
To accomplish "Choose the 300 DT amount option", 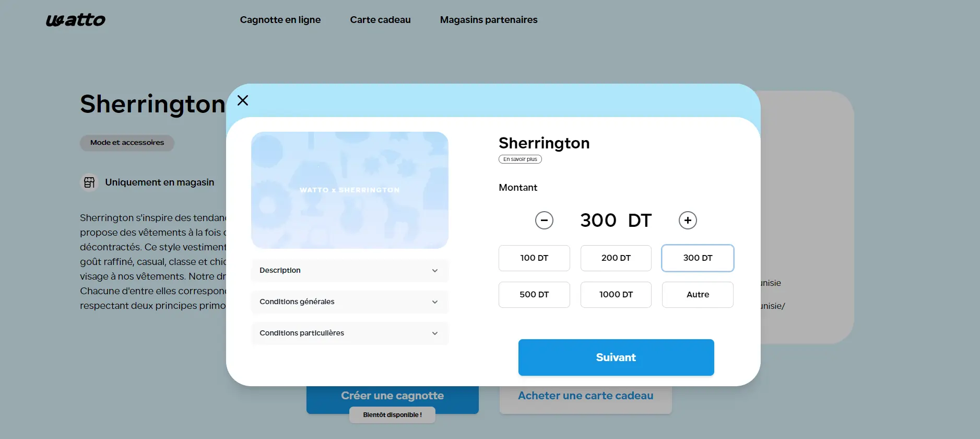I will coord(698,258).
